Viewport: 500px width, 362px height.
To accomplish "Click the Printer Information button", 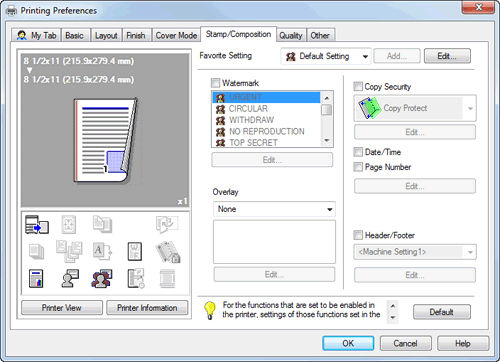I will (147, 308).
